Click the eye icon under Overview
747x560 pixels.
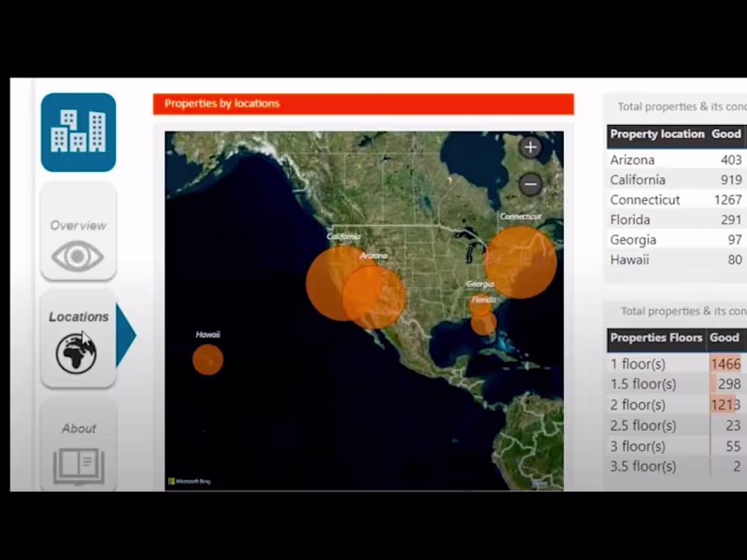click(78, 256)
